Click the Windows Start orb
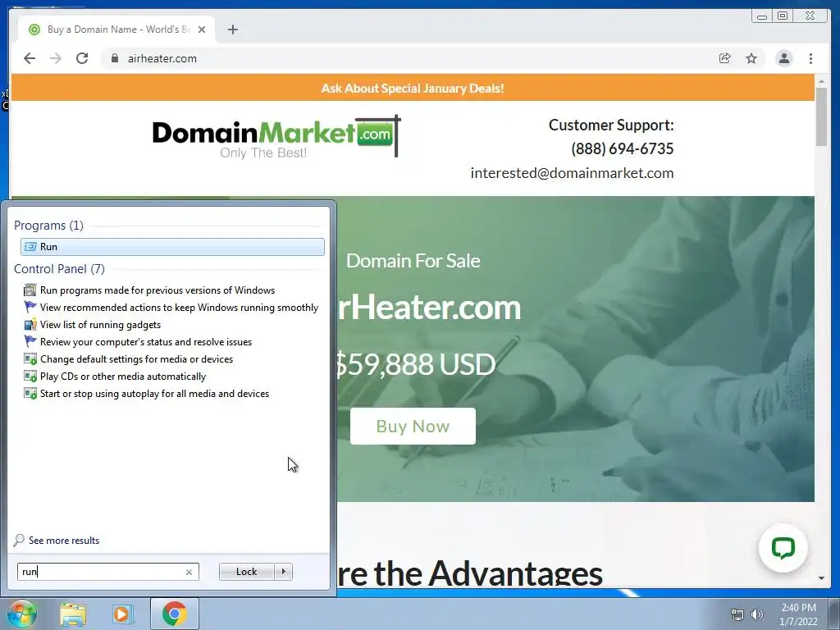The width and height of the screenshot is (840, 630). click(x=21, y=614)
